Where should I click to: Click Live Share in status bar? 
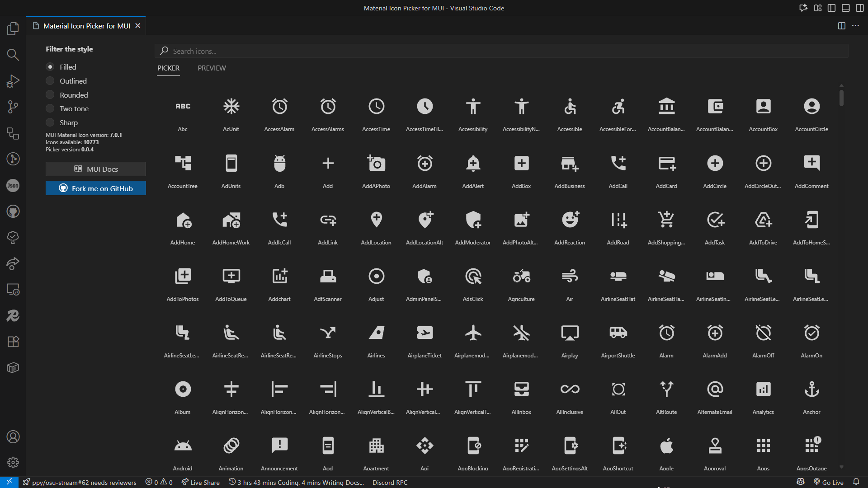tap(200, 482)
